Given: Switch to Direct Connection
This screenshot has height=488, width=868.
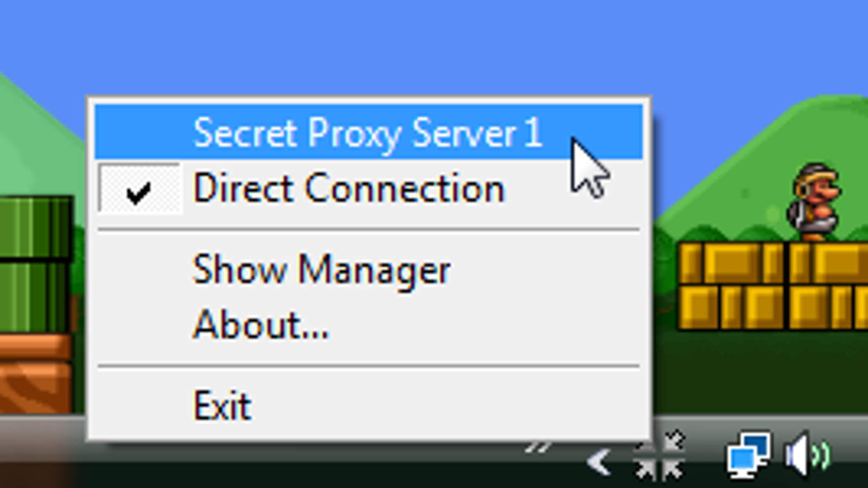Looking at the screenshot, I should click(x=369, y=188).
